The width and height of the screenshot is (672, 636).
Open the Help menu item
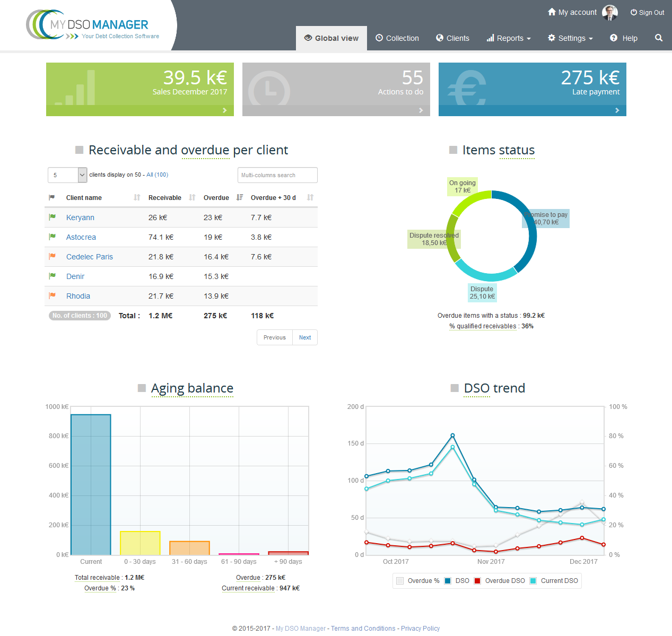pos(624,38)
